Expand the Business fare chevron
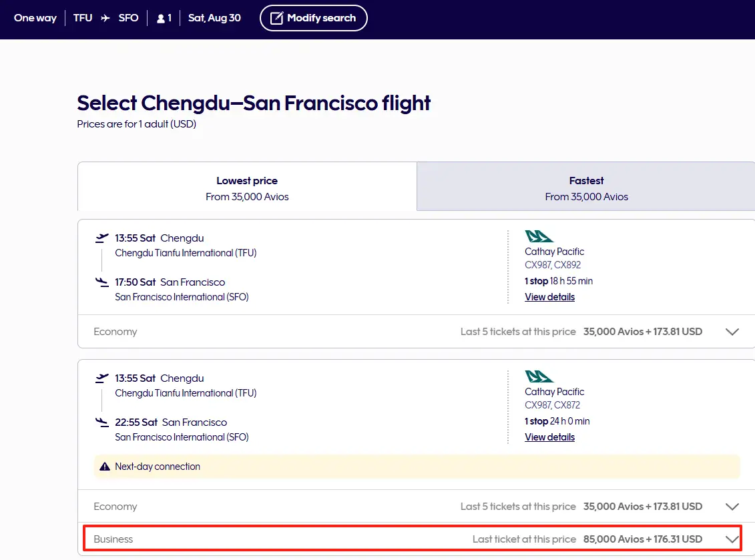Viewport: 755px width, 560px height. pos(732,539)
